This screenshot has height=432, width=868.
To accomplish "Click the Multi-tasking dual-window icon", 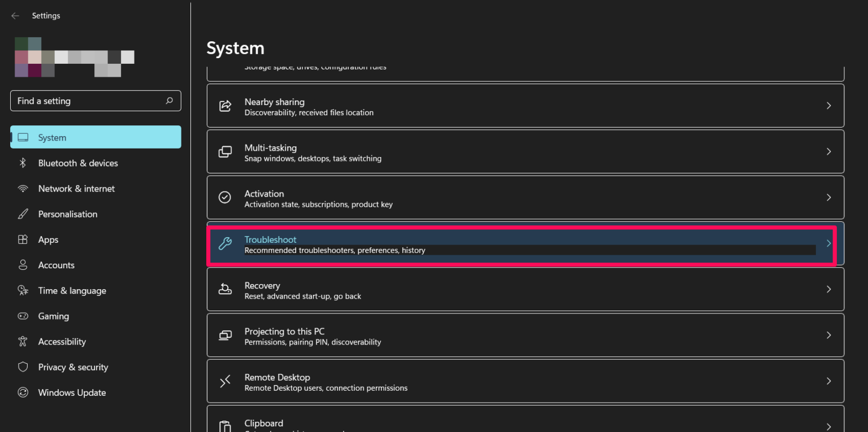I will (x=225, y=151).
